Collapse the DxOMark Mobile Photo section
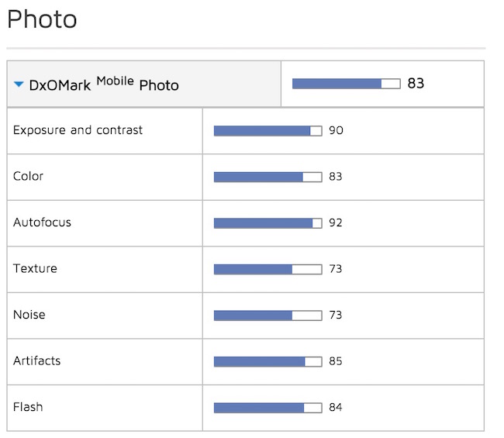Viewport: 504px width, 438px height. [x=19, y=84]
